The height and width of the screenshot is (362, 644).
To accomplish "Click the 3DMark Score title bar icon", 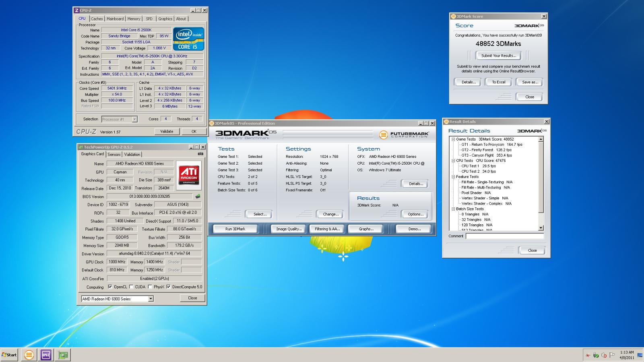I will (x=453, y=17).
